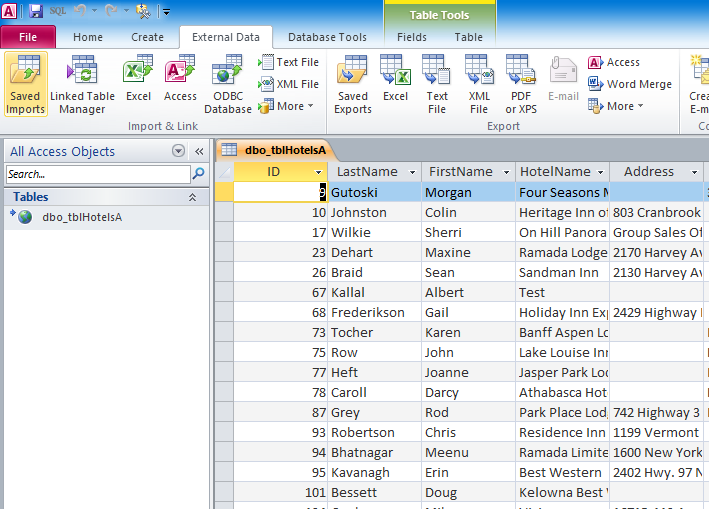Click the Access application icon in title bar
This screenshot has height=509, width=709.
click(9, 11)
